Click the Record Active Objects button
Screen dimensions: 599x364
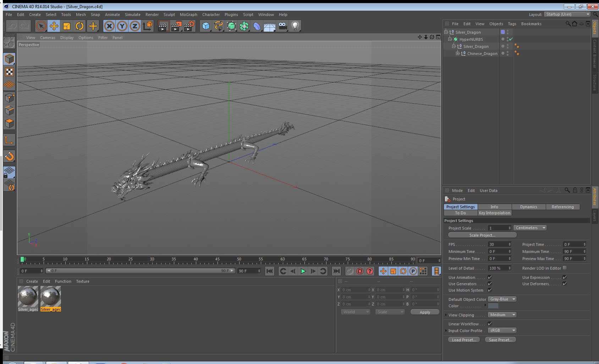coord(350,271)
